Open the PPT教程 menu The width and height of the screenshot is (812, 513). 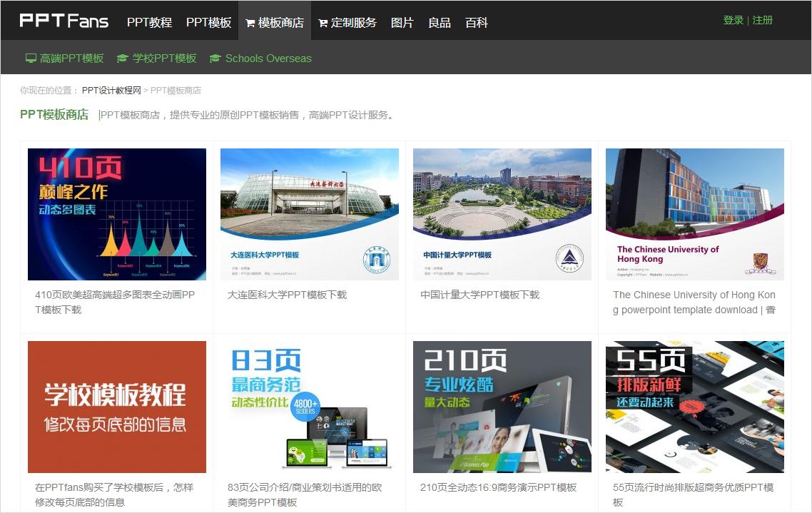coord(149,22)
